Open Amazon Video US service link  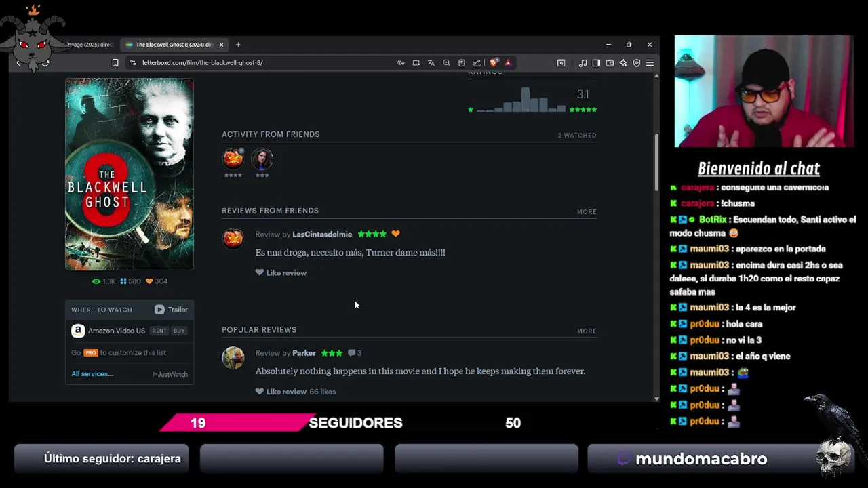(x=108, y=331)
